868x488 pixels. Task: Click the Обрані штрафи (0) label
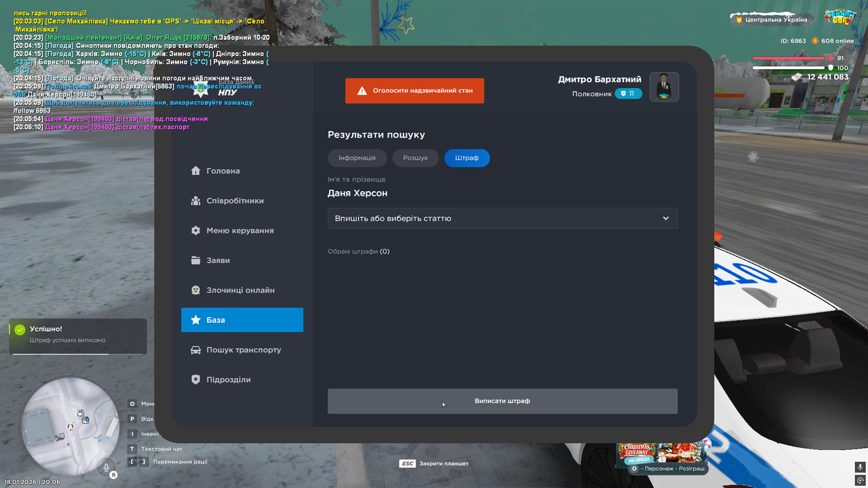click(x=359, y=251)
